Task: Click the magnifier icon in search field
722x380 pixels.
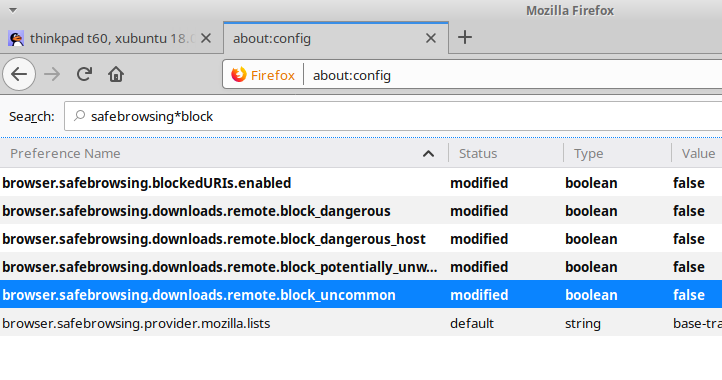Action: [x=79, y=116]
